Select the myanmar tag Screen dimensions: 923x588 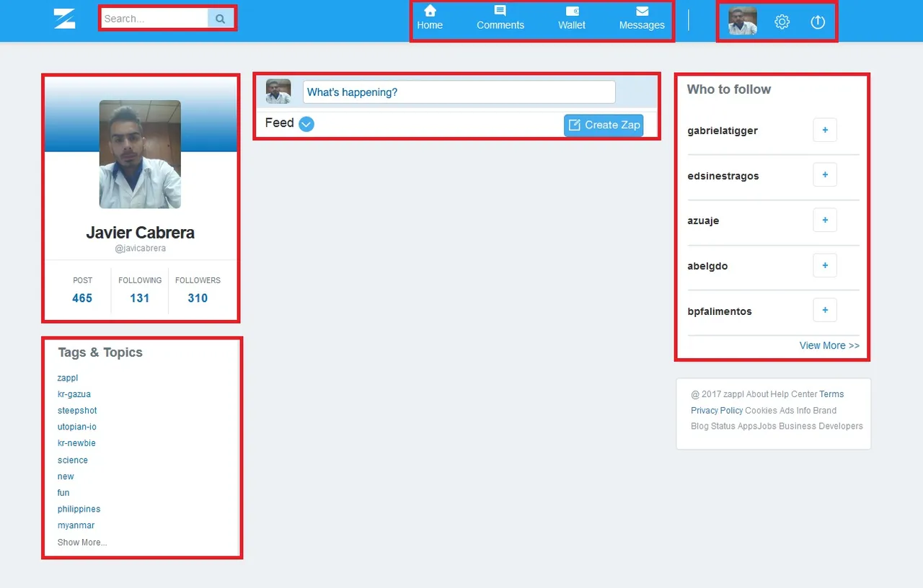point(76,526)
